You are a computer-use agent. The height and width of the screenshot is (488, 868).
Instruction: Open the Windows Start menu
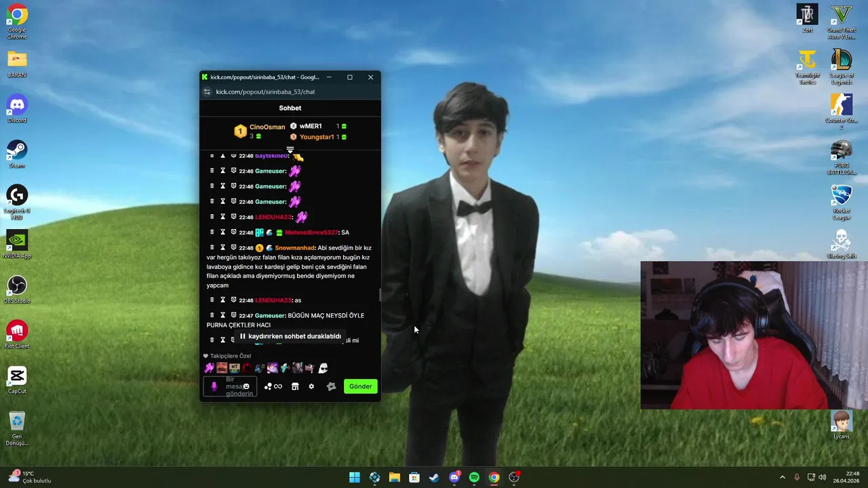tap(355, 477)
